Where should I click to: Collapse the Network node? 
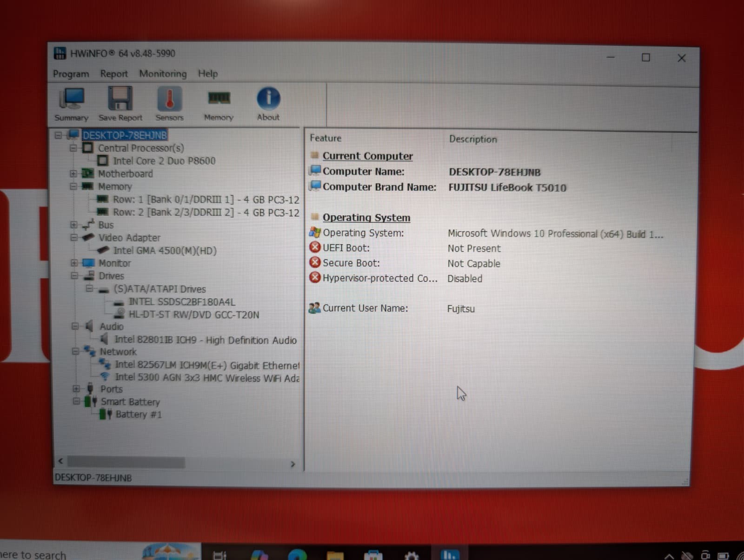click(x=75, y=351)
